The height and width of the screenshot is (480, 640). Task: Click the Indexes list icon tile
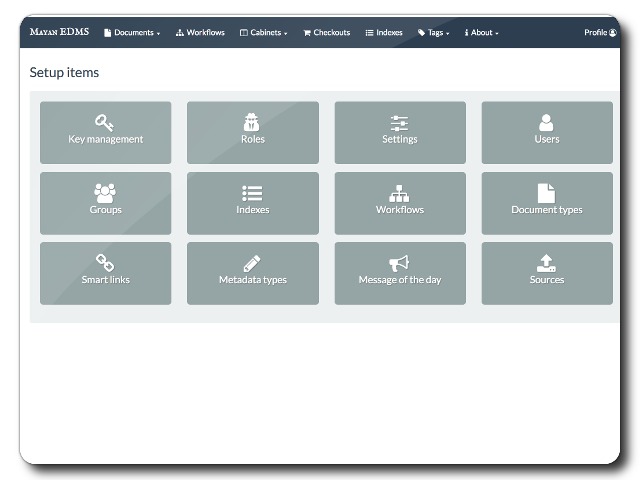click(252, 193)
